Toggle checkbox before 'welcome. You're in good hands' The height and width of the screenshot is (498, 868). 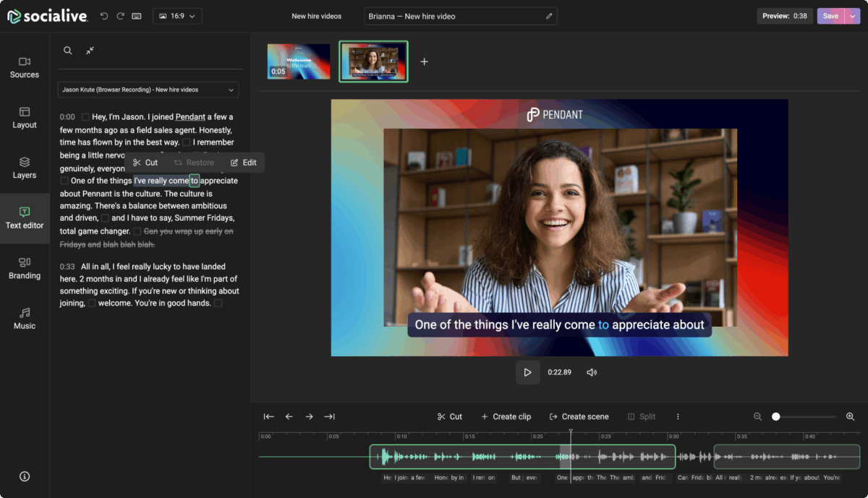92,304
